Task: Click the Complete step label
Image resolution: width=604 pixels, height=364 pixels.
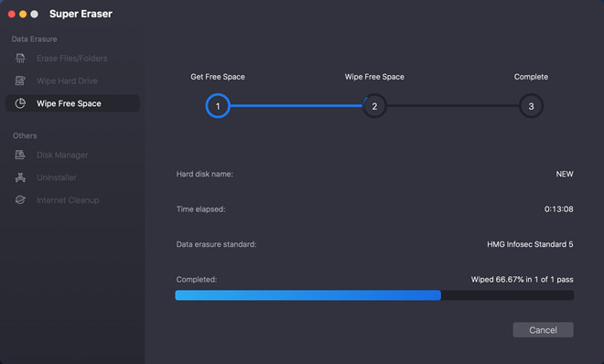Action: [531, 77]
